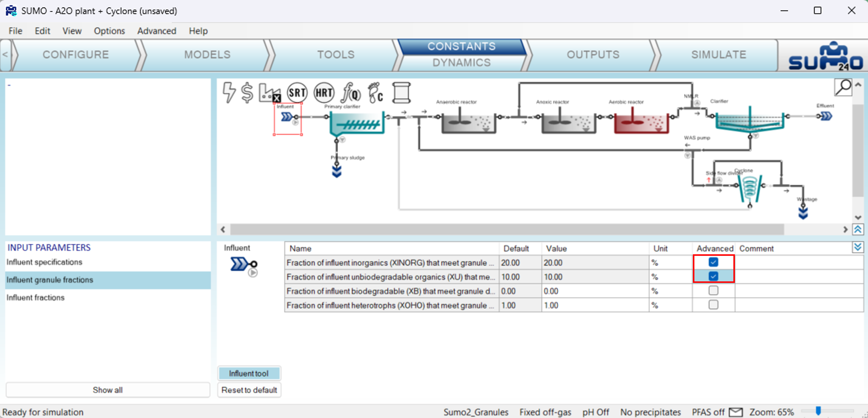
Task: Open the f(Q) flow function icon
Action: (x=351, y=93)
